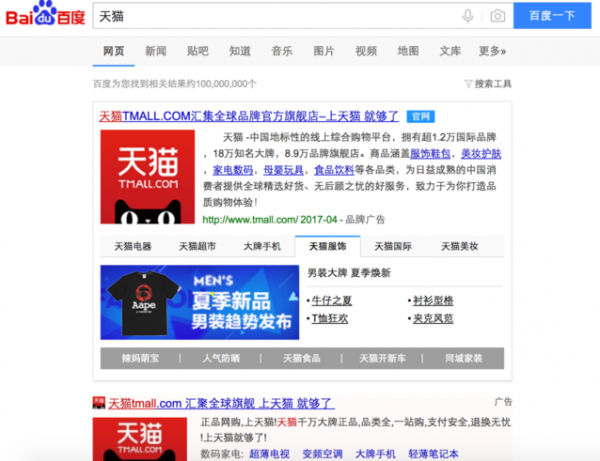Open the 天猫TMALL.COM official flagship result title
The image size is (600, 461).
pos(249,116)
